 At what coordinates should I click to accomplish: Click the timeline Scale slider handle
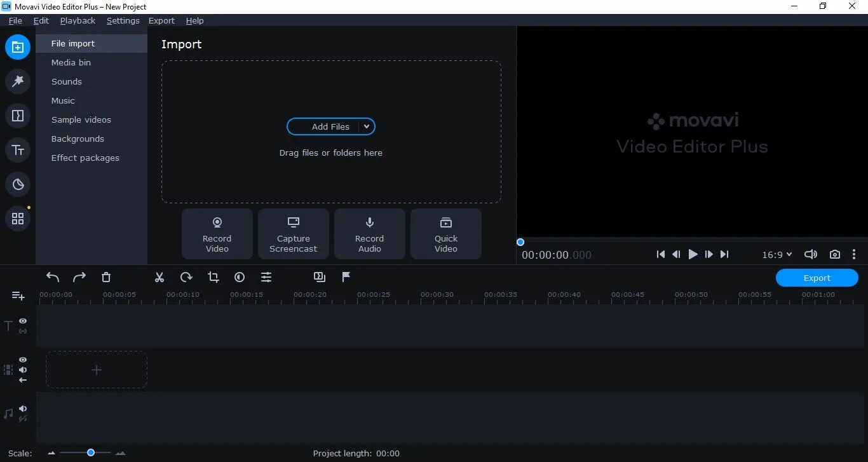click(91, 452)
